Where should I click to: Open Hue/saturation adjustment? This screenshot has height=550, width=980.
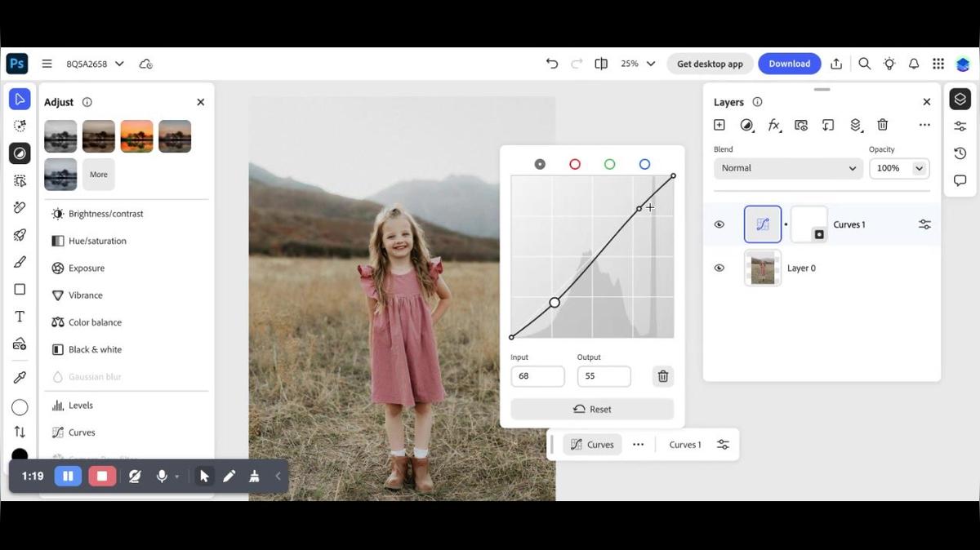97,241
